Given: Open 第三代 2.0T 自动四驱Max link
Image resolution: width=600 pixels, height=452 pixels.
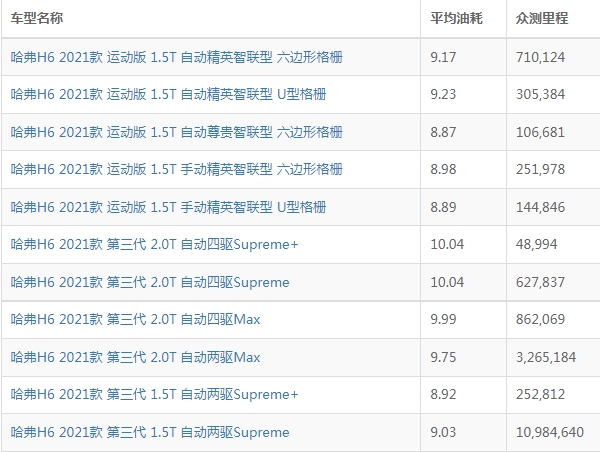Looking at the screenshot, I should (135, 319).
